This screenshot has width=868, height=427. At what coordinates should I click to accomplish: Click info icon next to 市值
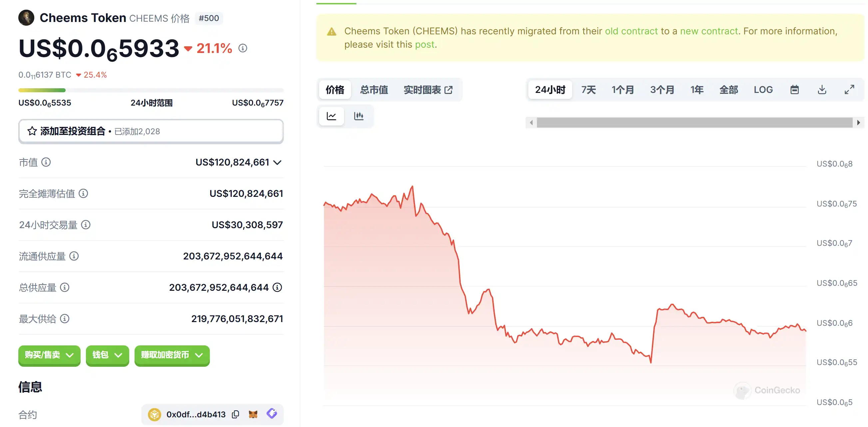tap(46, 163)
